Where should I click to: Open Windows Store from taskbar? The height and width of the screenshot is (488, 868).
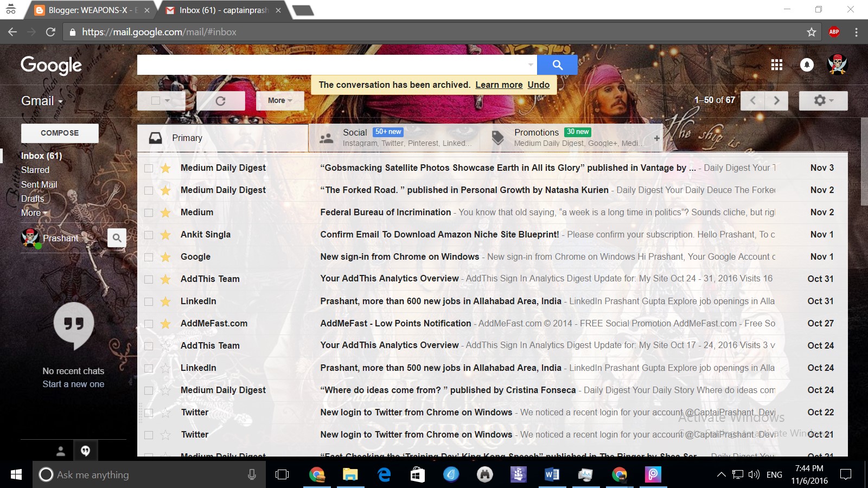pos(418,475)
